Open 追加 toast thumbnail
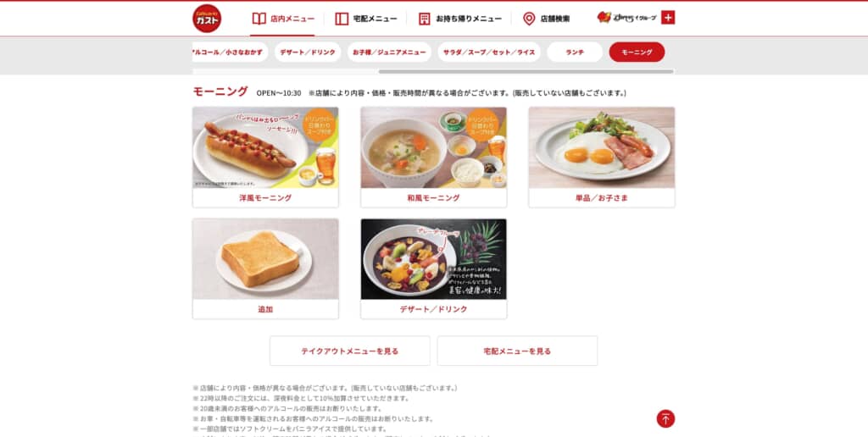Screen dimensions: 868x437 tap(265, 259)
